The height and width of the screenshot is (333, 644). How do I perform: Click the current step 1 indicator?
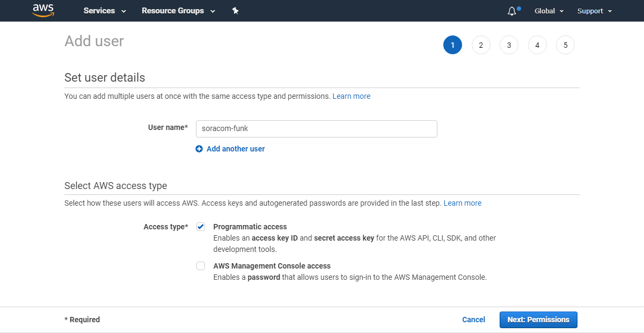(x=452, y=45)
